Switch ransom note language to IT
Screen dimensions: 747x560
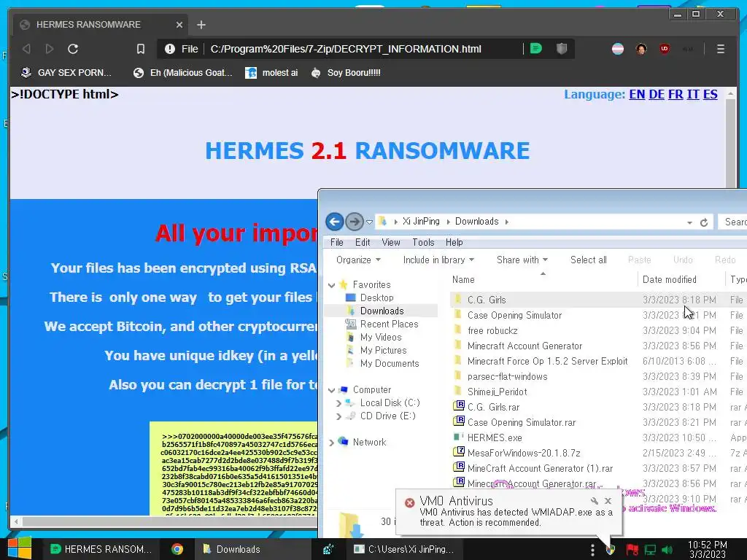click(x=693, y=94)
